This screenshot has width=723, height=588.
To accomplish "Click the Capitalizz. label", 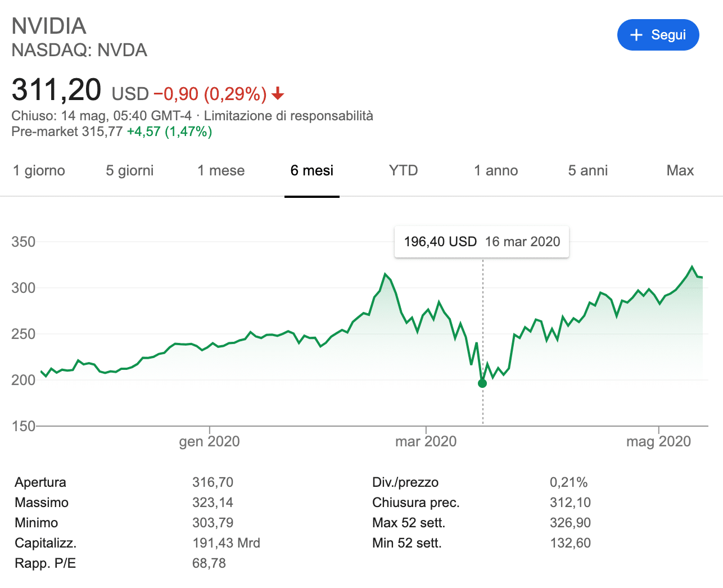I will [x=46, y=543].
